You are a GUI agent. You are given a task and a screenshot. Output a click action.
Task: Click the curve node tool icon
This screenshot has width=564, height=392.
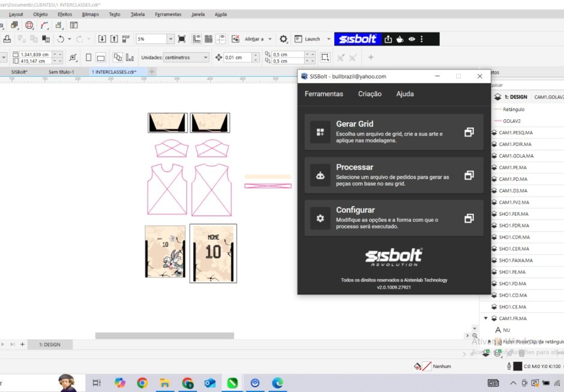click(x=44, y=25)
